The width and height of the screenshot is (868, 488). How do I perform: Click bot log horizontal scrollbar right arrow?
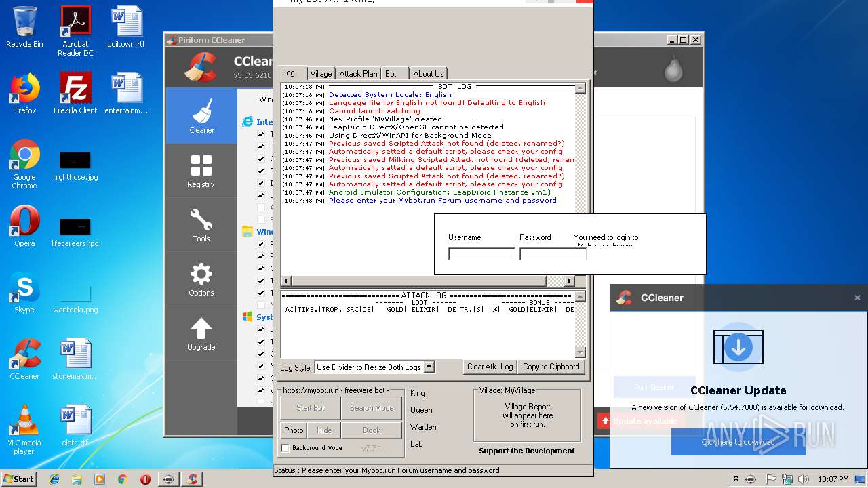(x=570, y=281)
